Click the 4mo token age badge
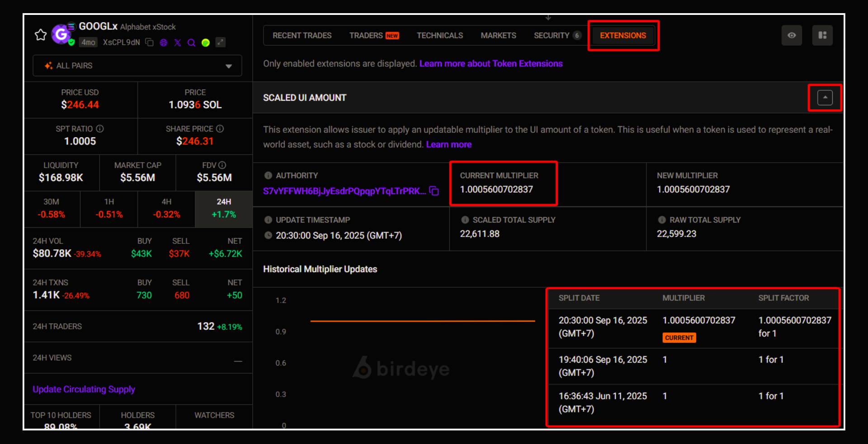868x444 pixels. (x=88, y=42)
